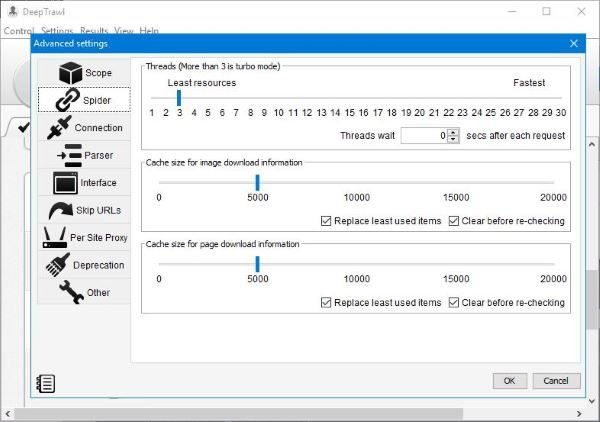Click the Fastest label on Threads slider
600x422 pixels.
click(x=529, y=83)
